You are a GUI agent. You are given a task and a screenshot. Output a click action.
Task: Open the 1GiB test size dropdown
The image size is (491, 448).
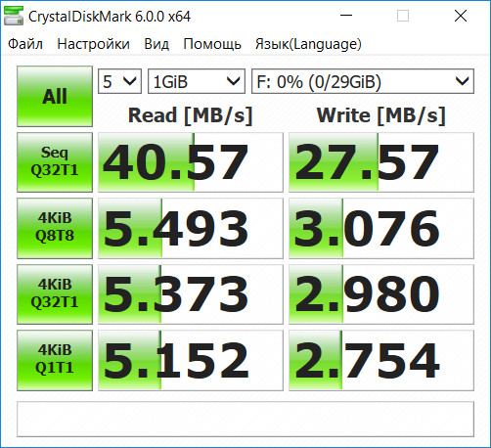(197, 81)
